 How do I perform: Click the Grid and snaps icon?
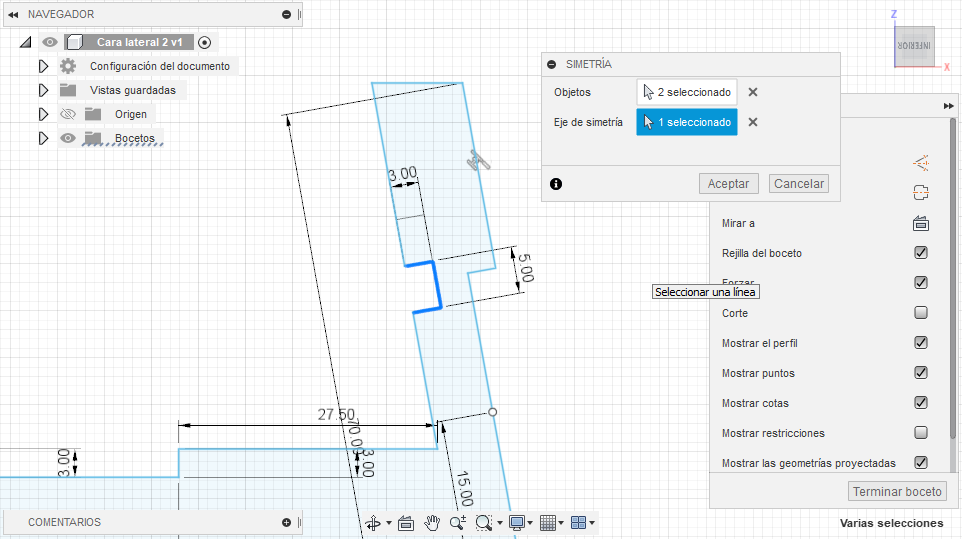(548, 523)
